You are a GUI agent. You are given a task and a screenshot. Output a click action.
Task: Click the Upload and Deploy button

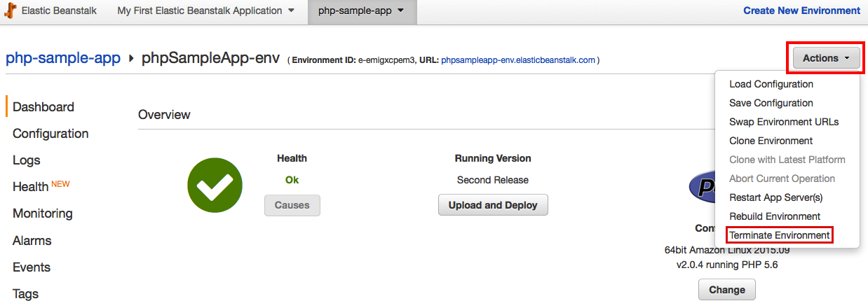493,205
